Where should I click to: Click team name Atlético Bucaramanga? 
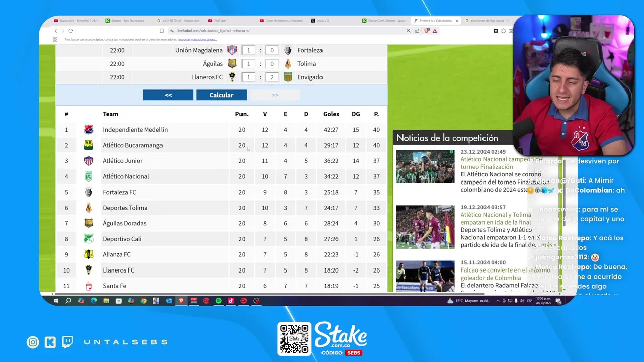point(133,145)
